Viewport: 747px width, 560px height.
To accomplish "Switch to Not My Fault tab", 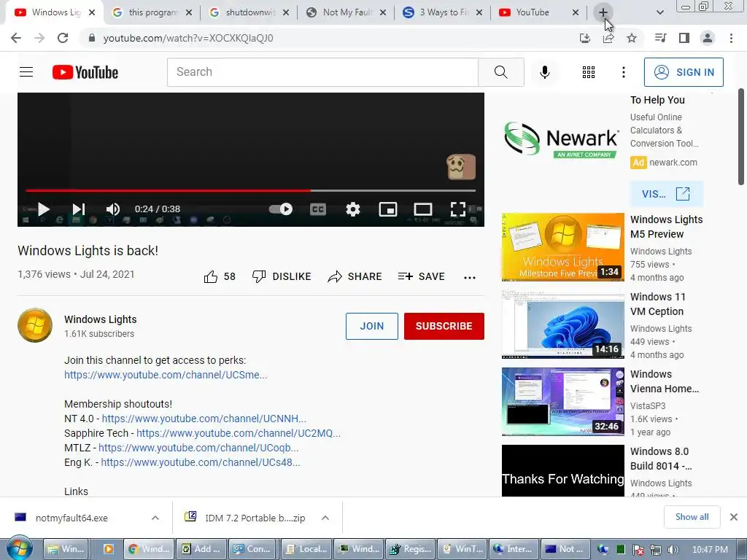I will (x=347, y=12).
